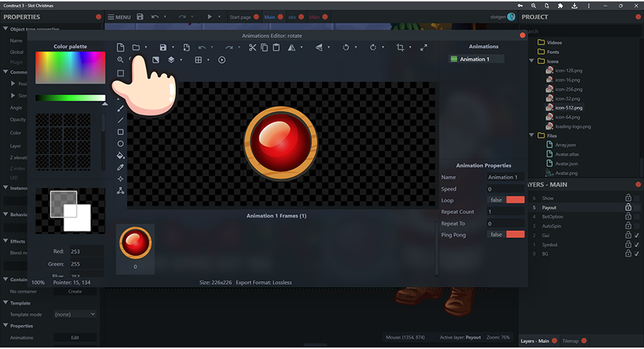644x349 pixels.
Task: Toggle lock on the Payout layer
Action: 628,207
